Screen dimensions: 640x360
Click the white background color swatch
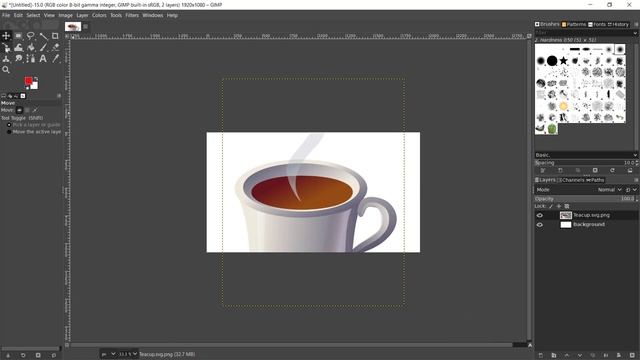35,86
